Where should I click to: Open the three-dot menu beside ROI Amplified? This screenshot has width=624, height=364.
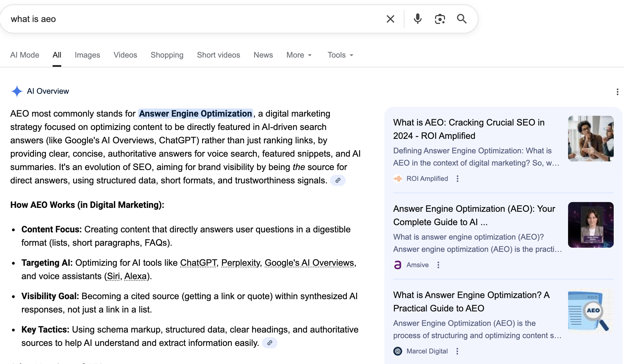[457, 178]
